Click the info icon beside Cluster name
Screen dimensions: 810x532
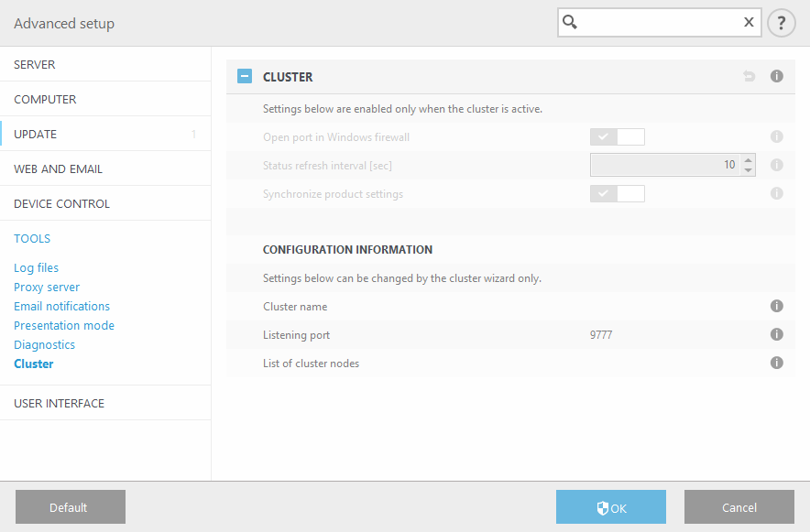[x=776, y=306]
